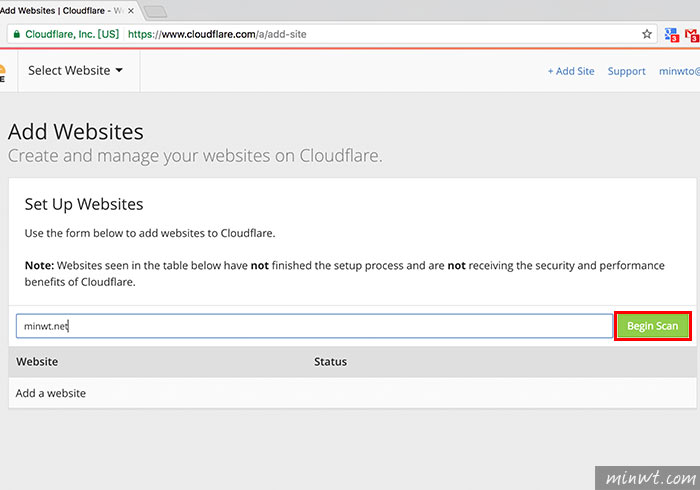Viewport: 700px width, 490px height.
Task: Click the Cloudflare URL in the address bar
Action: 217,34
